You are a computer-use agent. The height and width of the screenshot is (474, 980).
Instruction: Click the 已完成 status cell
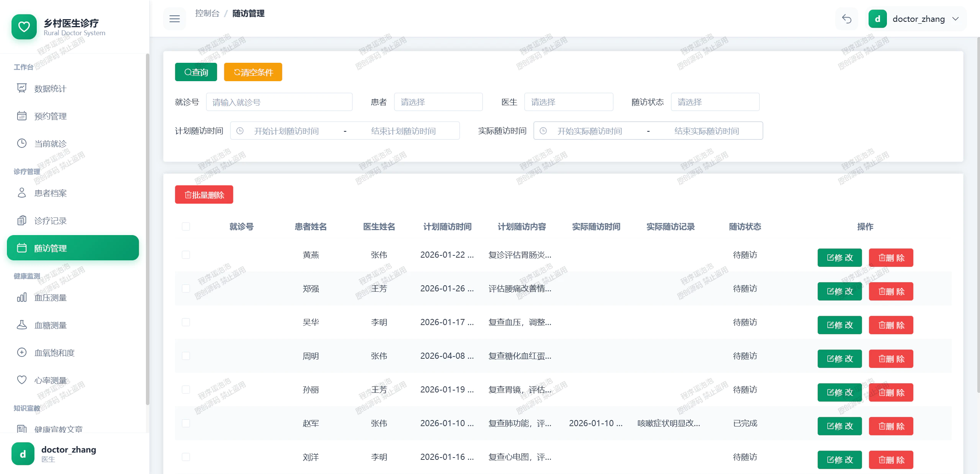click(x=745, y=423)
